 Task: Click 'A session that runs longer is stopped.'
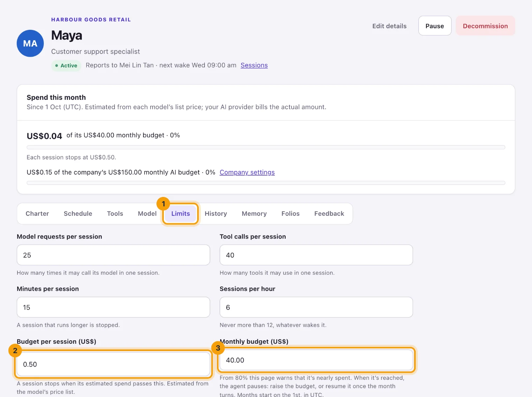68,325
